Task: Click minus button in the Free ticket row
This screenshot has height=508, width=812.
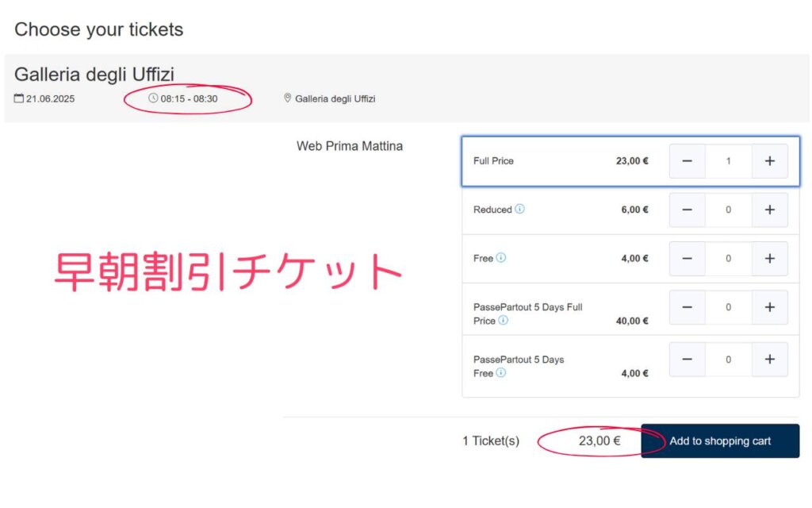Action: [688, 259]
